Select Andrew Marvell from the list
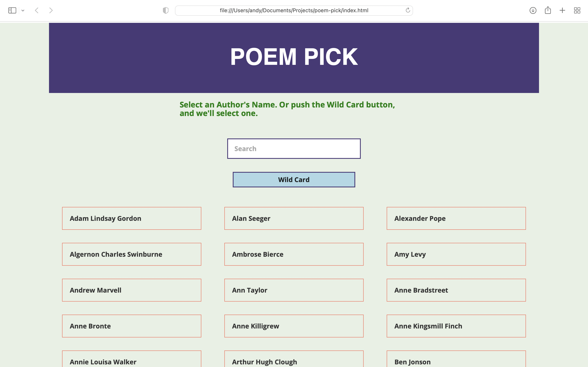Screen dimensions: 588x367 [131, 290]
